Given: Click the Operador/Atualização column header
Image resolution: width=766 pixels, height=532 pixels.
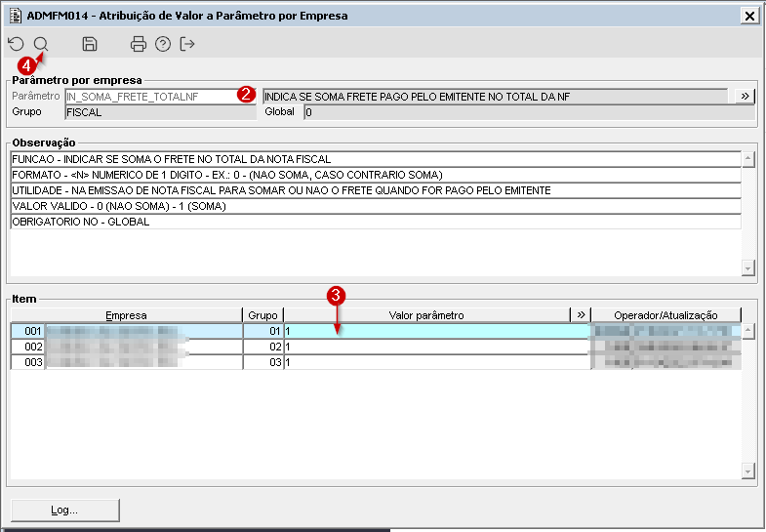Looking at the screenshot, I should coord(666,315).
